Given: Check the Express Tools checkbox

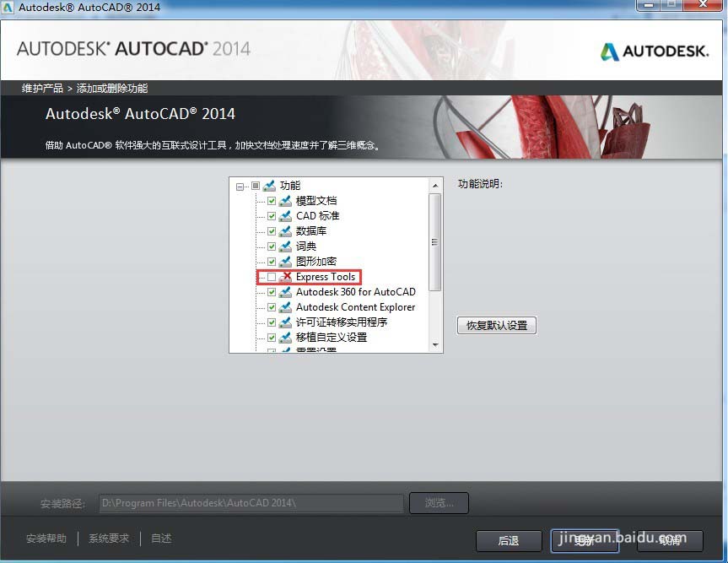Looking at the screenshot, I should (272, 277).
